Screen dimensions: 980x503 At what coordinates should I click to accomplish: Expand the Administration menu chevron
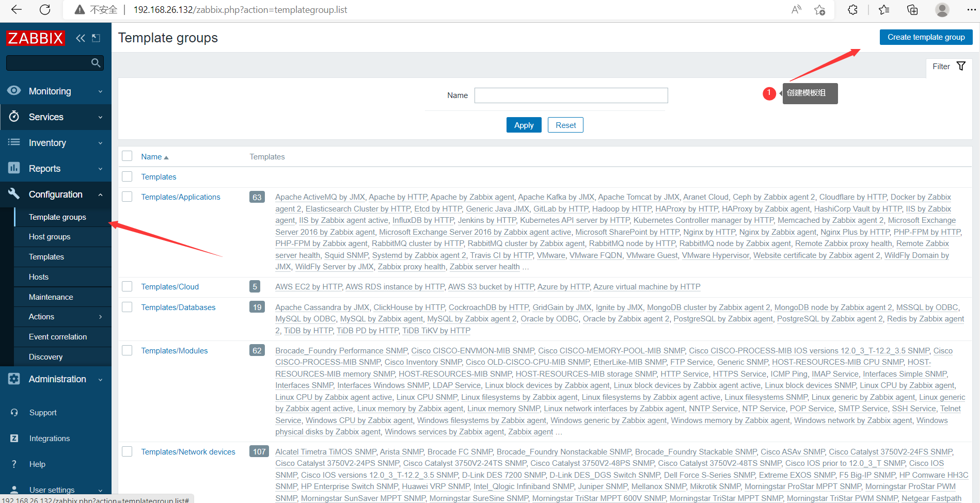tap(100, 380)
